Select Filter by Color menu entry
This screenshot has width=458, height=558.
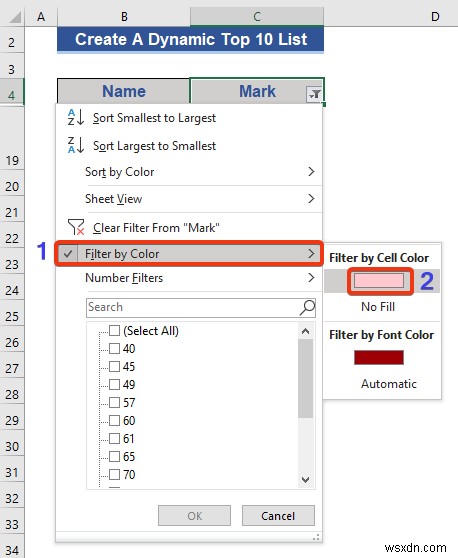[x=189, y=254]
